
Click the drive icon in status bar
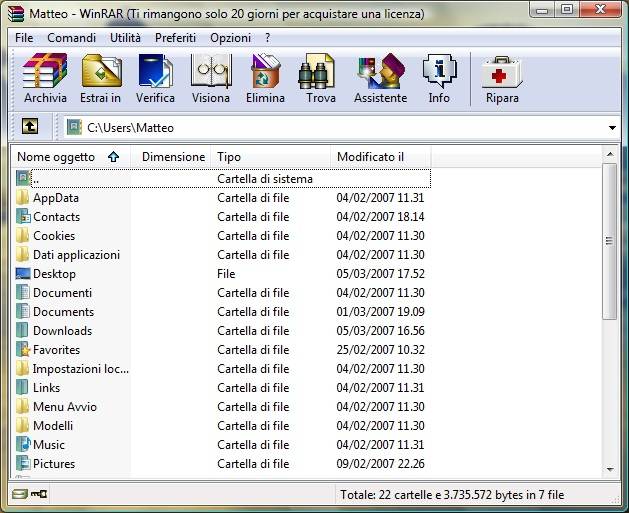(19, 494)
